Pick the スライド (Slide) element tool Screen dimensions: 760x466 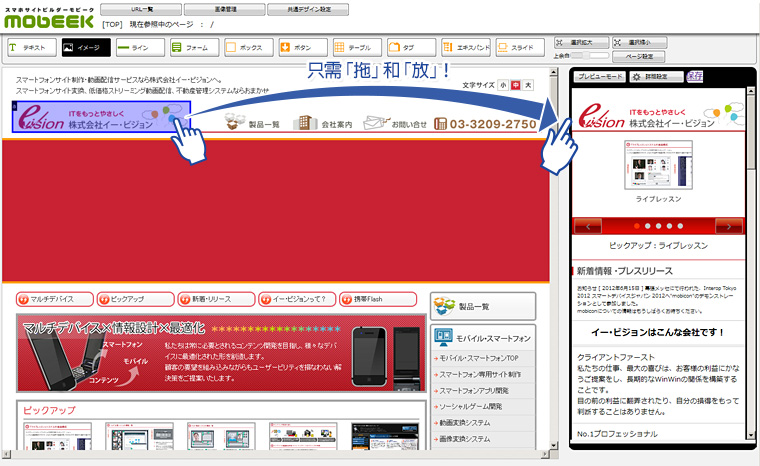pyautogui.click(x=517, y=47)
